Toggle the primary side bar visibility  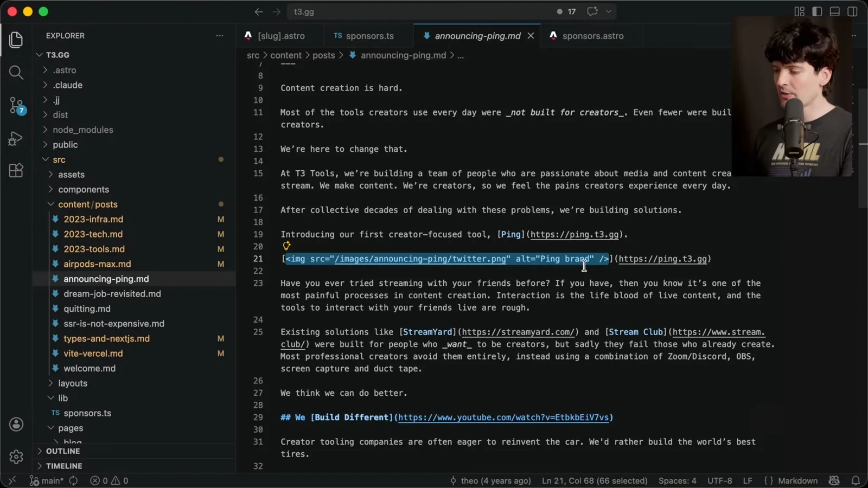(x=817, y=11)
